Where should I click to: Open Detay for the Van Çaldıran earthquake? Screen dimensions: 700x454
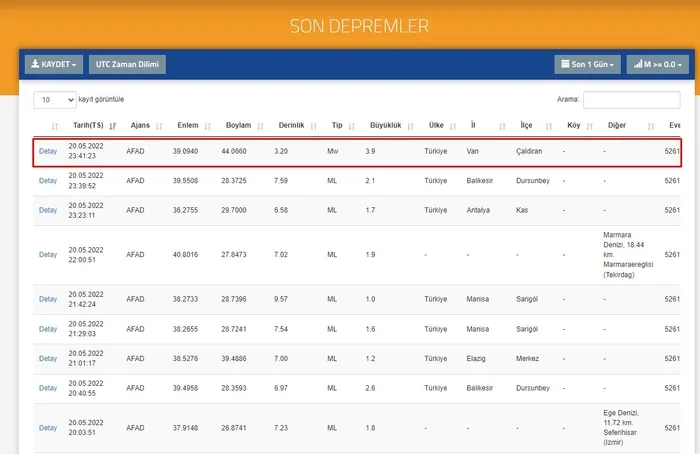pyautogui.click(x=48, y=151)
